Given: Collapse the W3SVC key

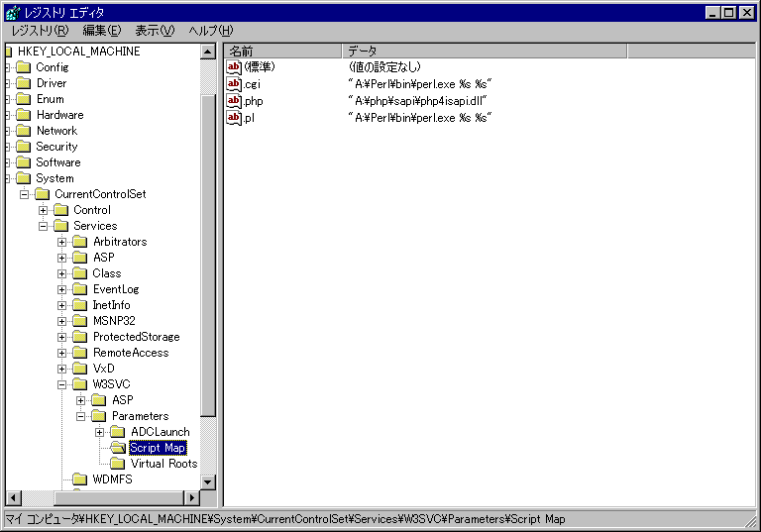Looking at the screenshot, I should [61, 385].
